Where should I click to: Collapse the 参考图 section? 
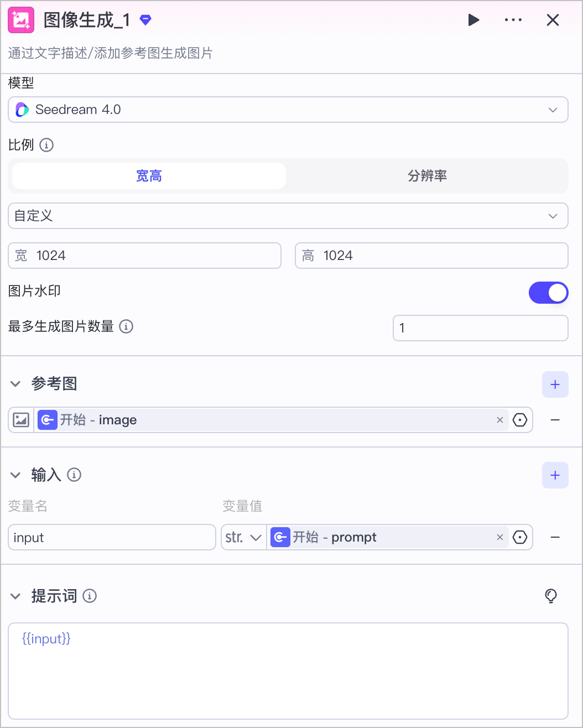(x=15, y=384)
